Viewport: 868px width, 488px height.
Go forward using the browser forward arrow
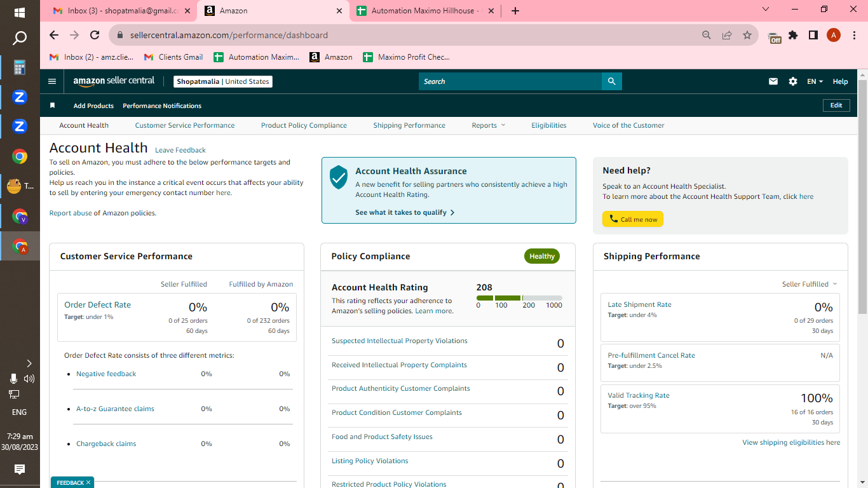(x=74, y=35)
